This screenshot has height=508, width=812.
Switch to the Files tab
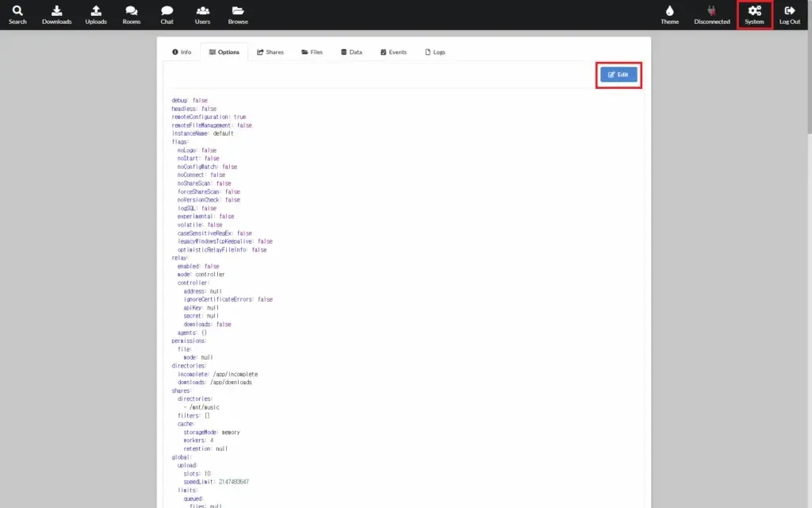point(311,52)
